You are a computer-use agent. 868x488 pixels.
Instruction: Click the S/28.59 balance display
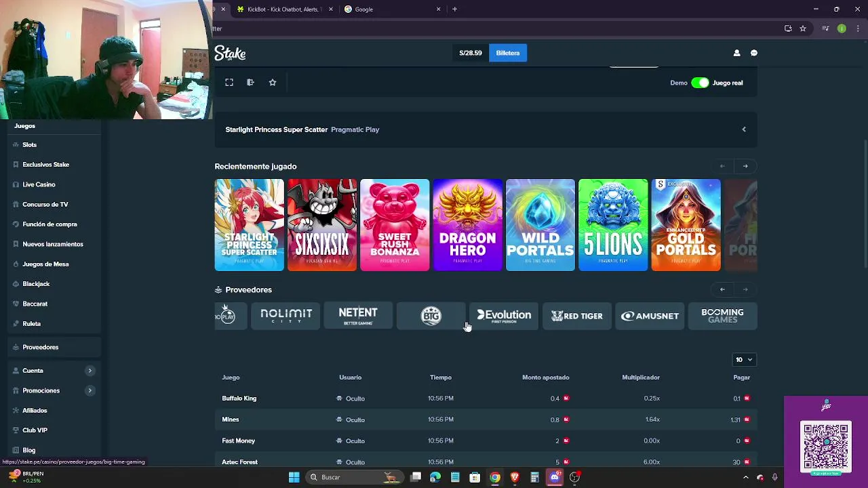471,53
